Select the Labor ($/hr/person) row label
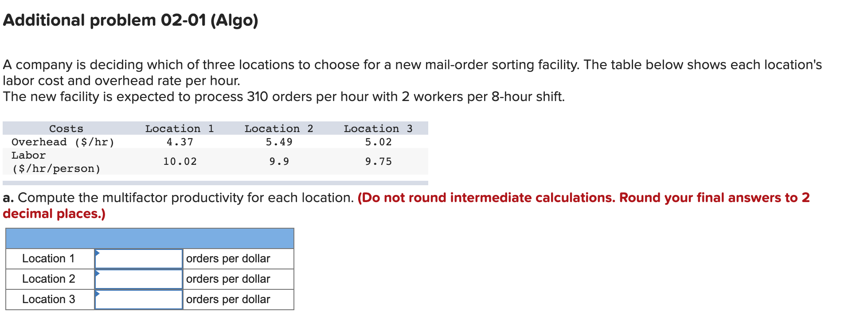Screen dimensions: 868x335 pyautogui.click(x=55, y=161)
